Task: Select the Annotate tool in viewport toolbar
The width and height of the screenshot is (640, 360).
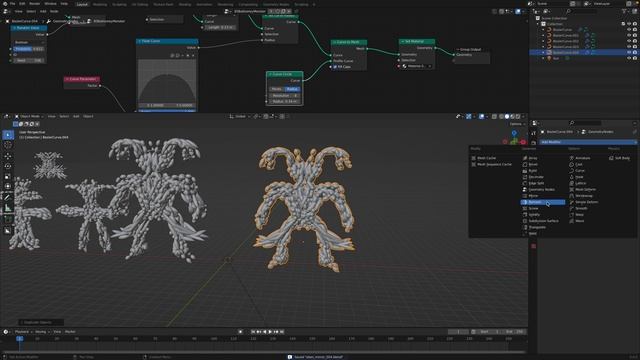Action: click(8, 198)
